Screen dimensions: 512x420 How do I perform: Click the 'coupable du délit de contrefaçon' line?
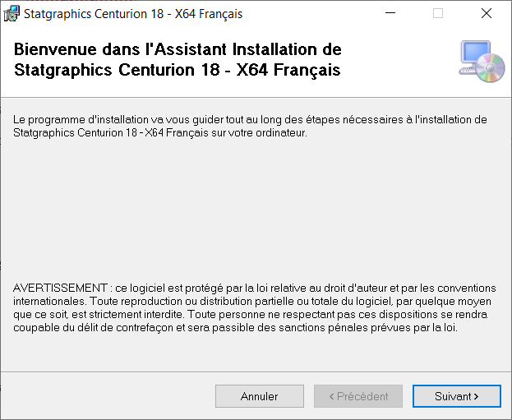point(235,328)
